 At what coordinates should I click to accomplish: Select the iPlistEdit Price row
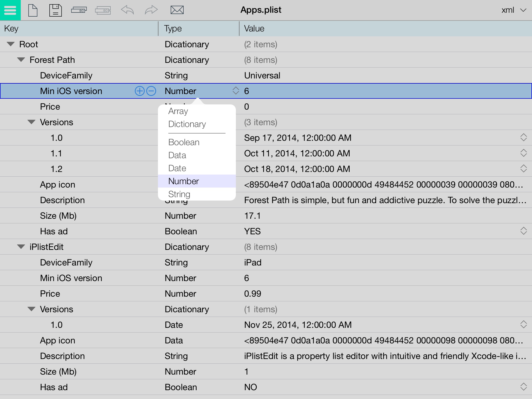pyautogui.click(x=50, y=294)
